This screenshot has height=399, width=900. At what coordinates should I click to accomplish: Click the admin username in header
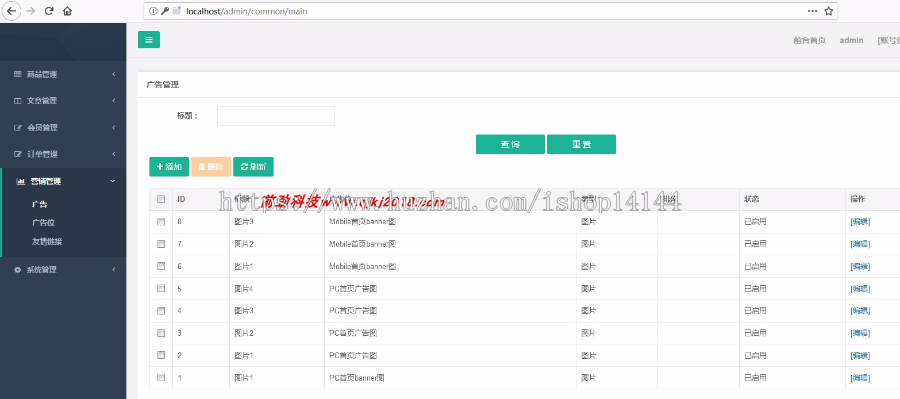(x=851, y=40)
